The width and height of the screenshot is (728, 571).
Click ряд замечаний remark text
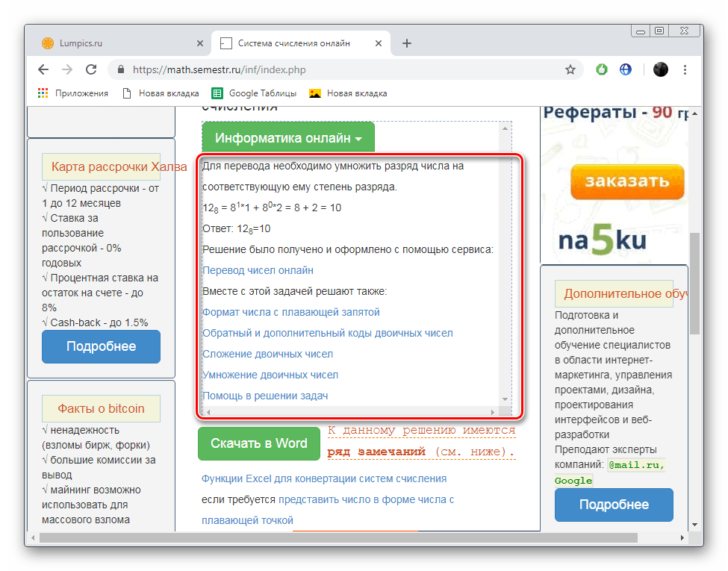[376, 452]
